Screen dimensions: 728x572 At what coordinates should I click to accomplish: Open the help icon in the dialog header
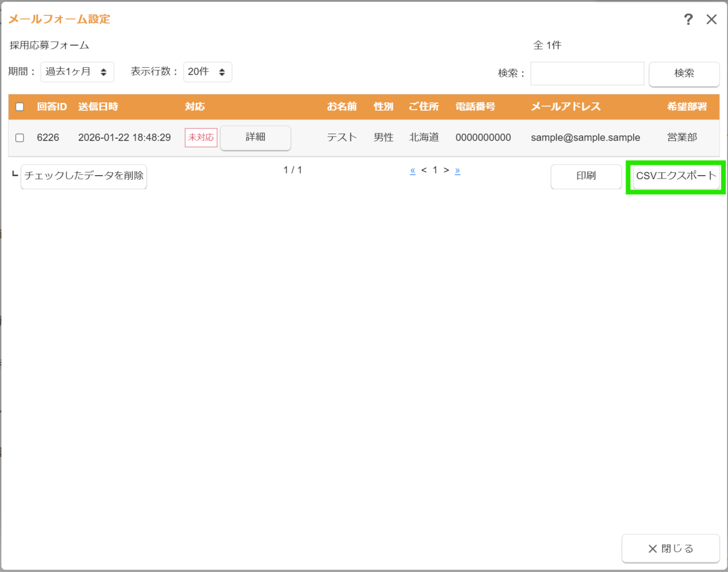(x=688, y=19)
